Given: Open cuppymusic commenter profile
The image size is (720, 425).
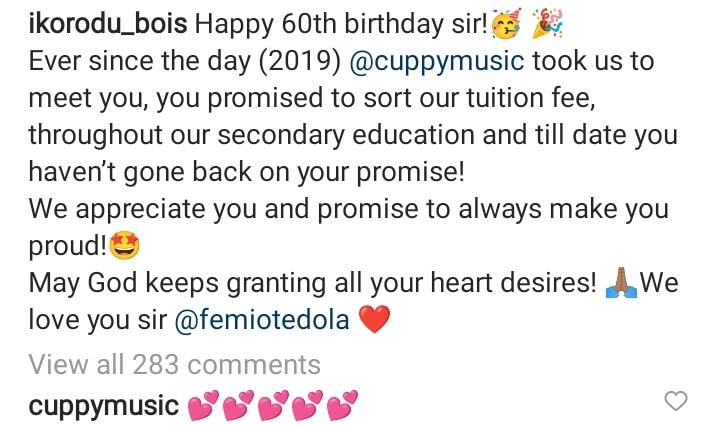Looking at the screenshot, I should pyautogui.click(x=104, y=407).
